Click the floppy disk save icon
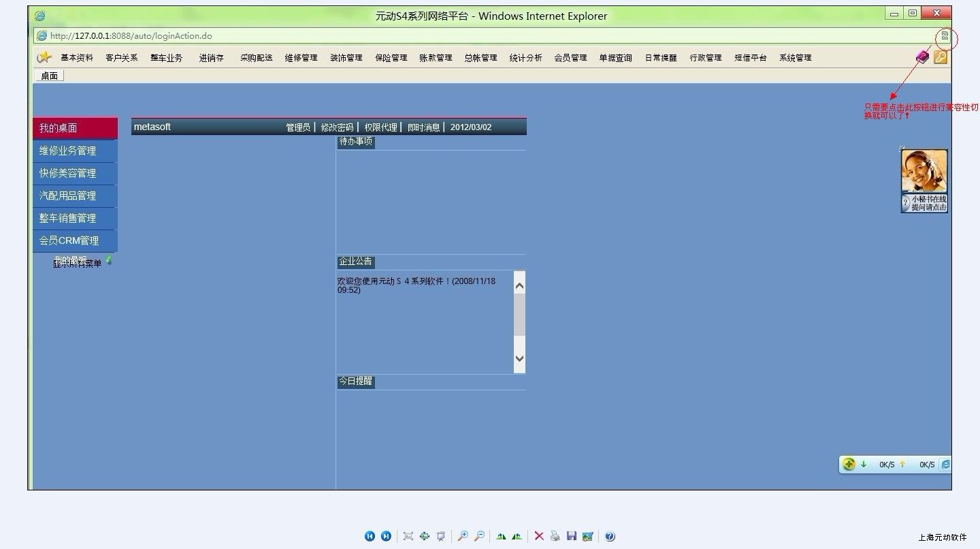Image resolution: width=980 pixels, height=549 pixels. coord(572,536)
